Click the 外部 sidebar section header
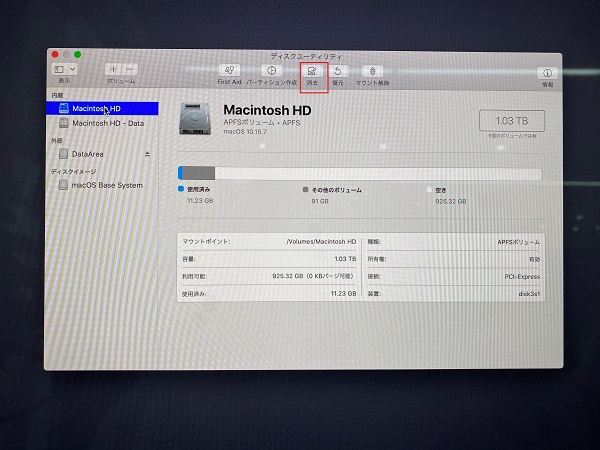 (57, 141)
